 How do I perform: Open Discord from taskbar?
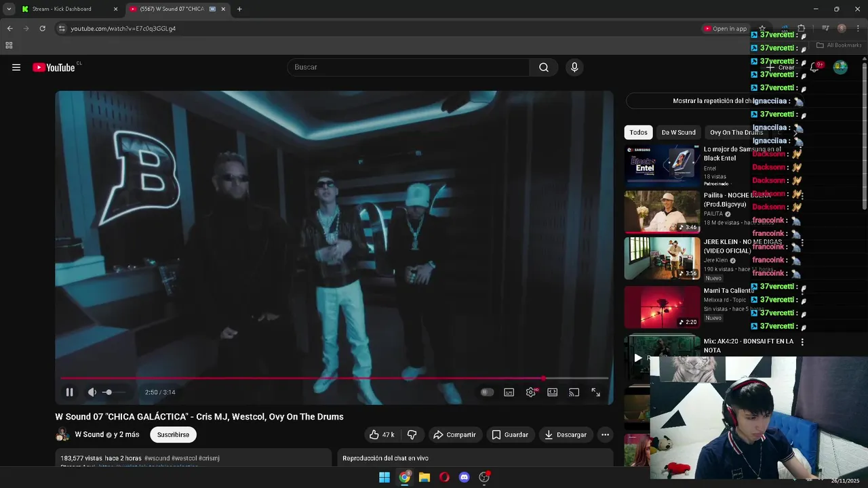tap(465, 477)
